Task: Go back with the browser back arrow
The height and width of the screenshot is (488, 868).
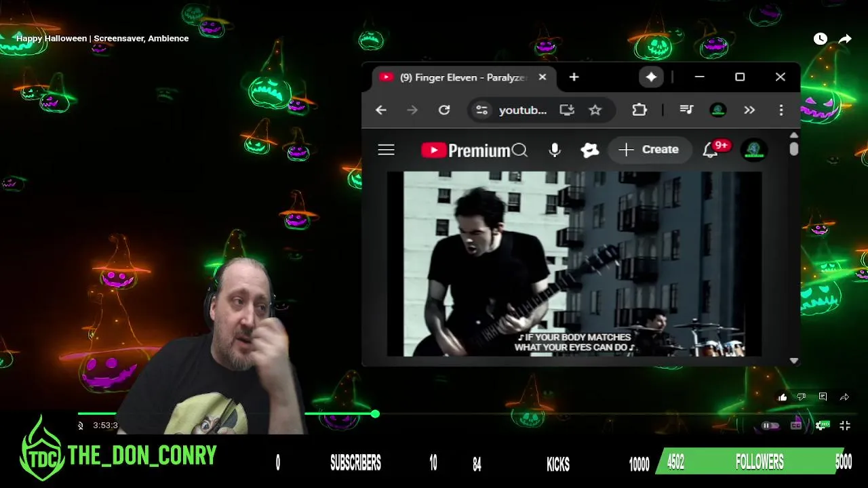Action: [381, 110]
